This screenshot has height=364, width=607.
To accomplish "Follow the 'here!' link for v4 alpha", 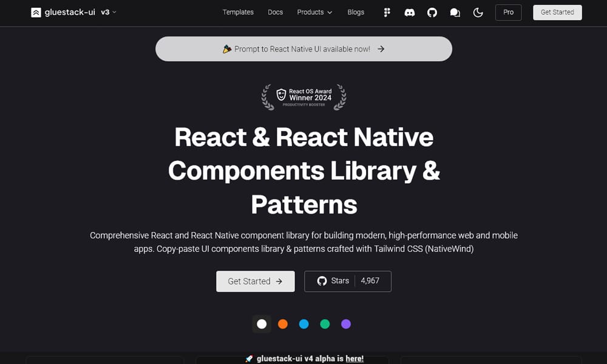I will pos(354,358).
